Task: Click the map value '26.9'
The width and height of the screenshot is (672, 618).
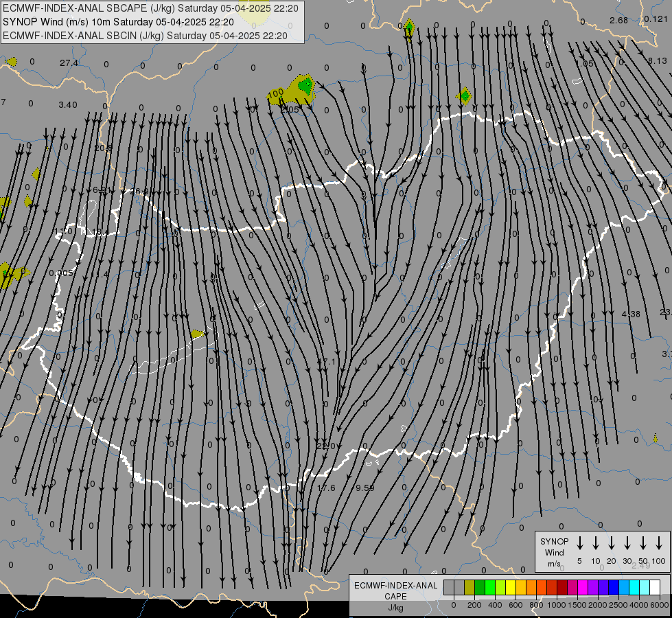Action: pos(139,192)
